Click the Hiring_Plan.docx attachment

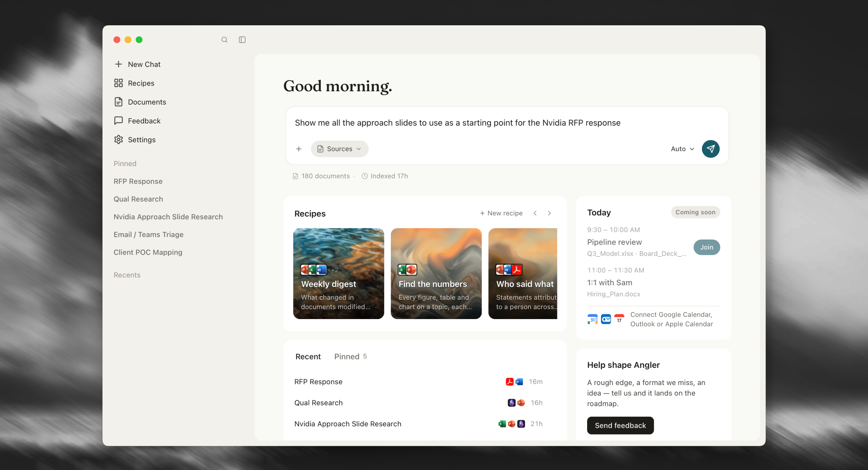tap(614, 294)
